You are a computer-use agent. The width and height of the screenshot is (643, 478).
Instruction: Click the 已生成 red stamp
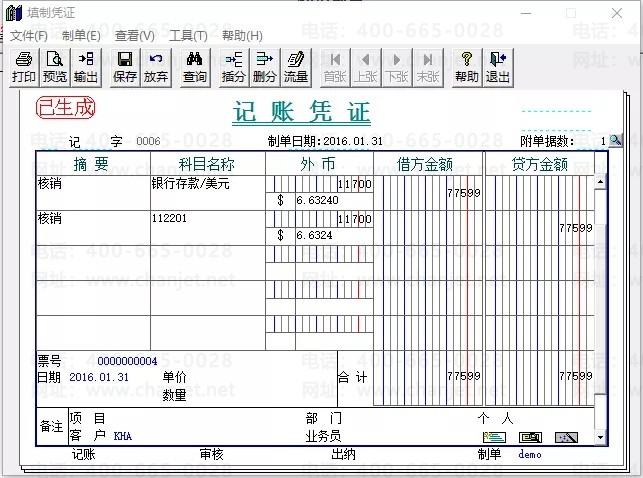click(x=66, y=108)
